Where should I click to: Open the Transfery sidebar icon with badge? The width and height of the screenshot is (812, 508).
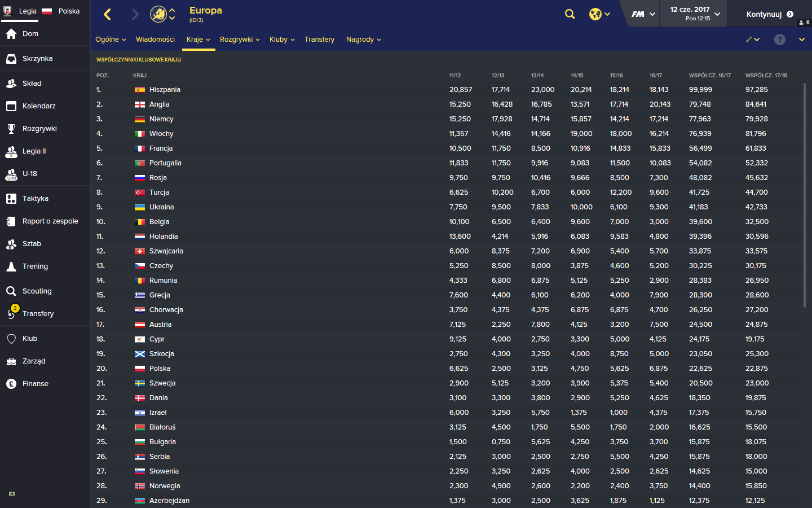coord(12,312)
